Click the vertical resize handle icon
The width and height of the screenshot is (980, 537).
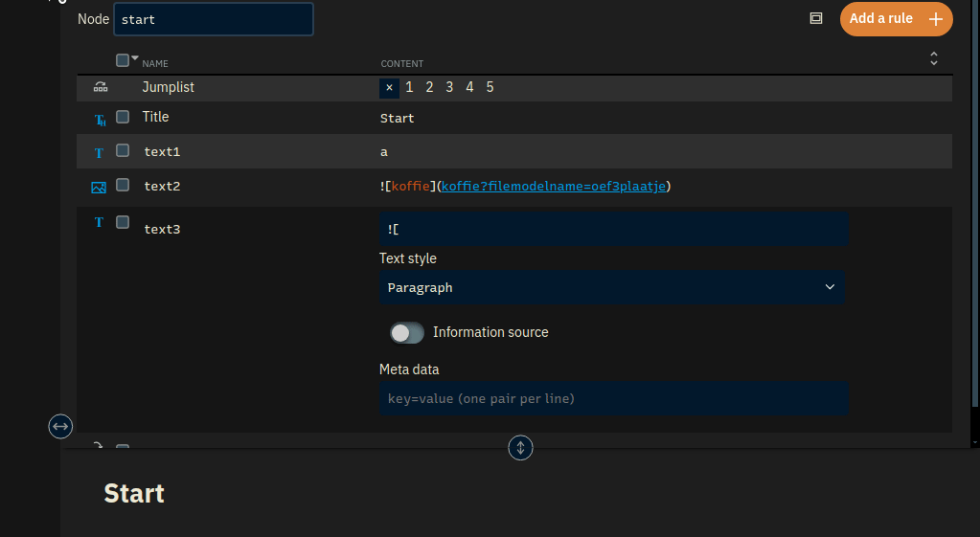[x=520, y=448]
